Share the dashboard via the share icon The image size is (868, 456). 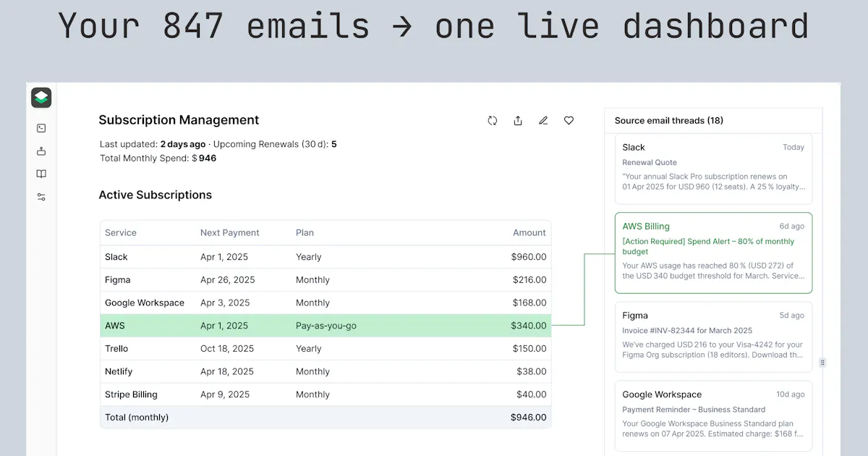tap(518, 121)
